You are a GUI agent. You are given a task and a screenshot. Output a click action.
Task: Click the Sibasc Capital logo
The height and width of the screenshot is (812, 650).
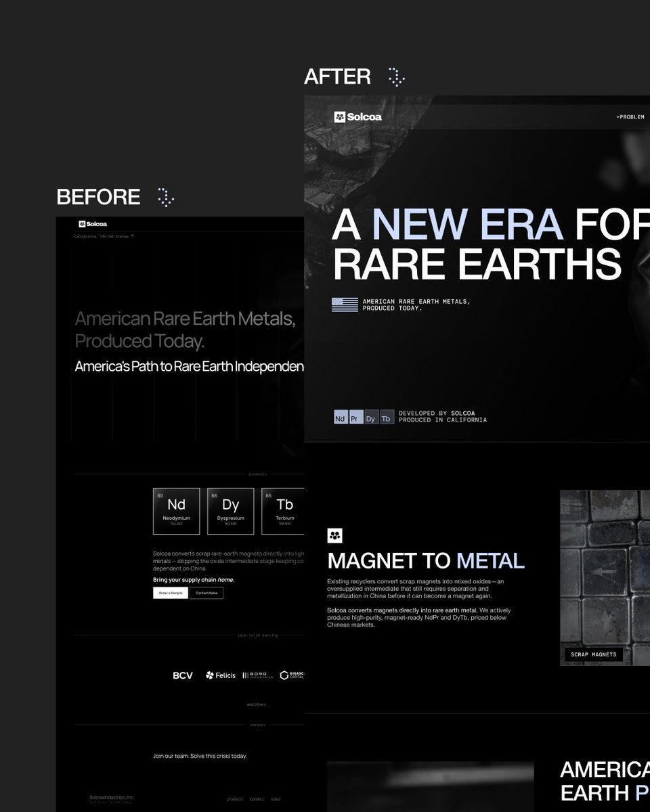point(292,675)
